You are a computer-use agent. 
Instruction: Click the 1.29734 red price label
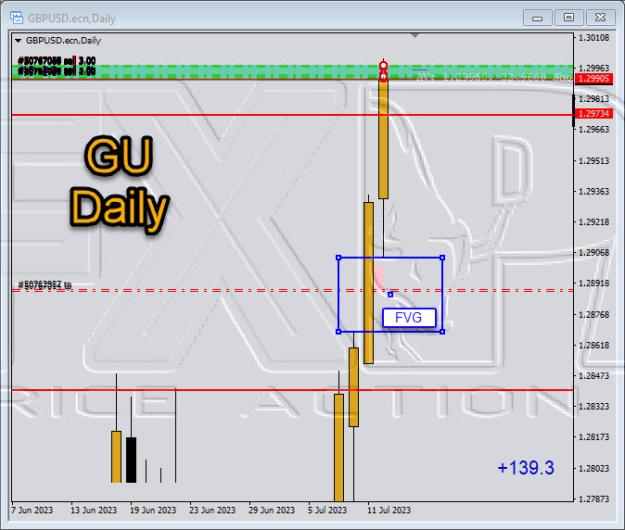coord(593,114)
